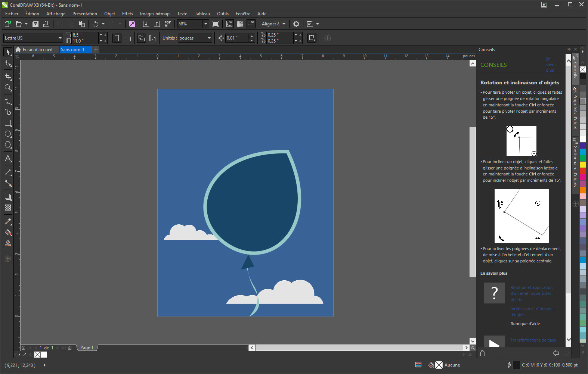Image resolution: width=588 pixels, height=374 pixels.
Task: Select the Text tool
Action: tap(8, 159)
